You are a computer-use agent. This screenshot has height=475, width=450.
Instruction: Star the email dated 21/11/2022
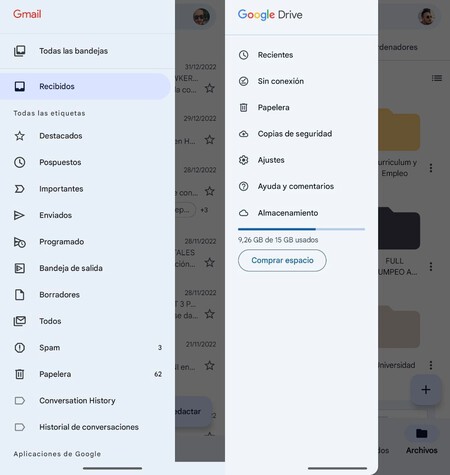(x=210, y=366)
